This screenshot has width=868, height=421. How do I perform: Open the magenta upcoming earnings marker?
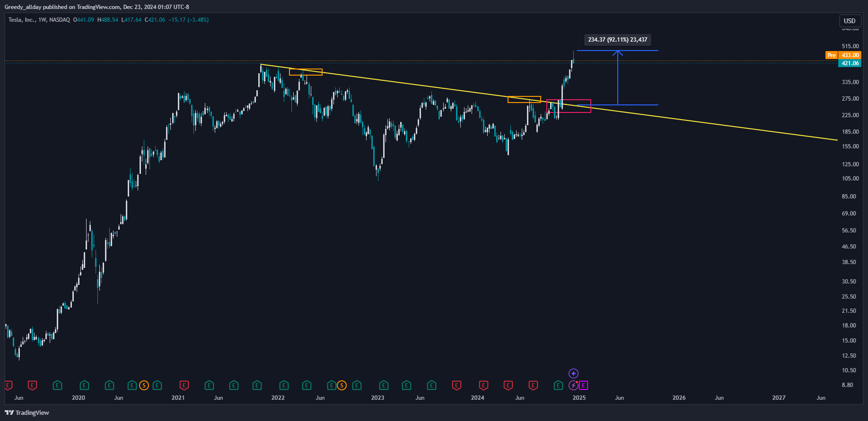[x=584, y=386]
